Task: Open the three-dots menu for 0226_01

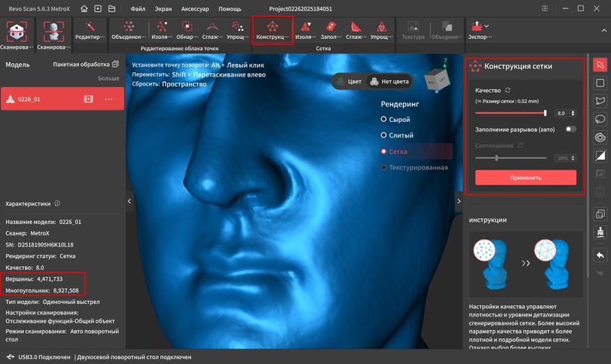Action: [x=109, y=100]
